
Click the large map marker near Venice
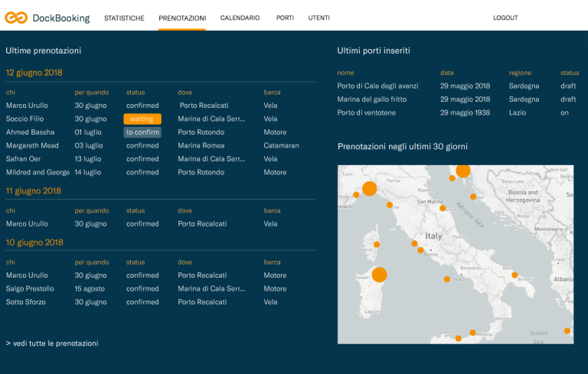tap(462, 171)
